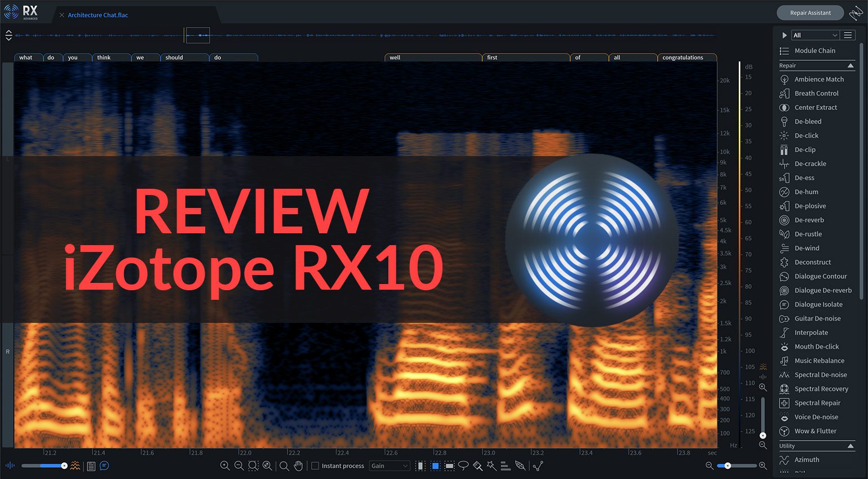Open the Gain dropdown in the bottom toolbar

click(389, 466)
